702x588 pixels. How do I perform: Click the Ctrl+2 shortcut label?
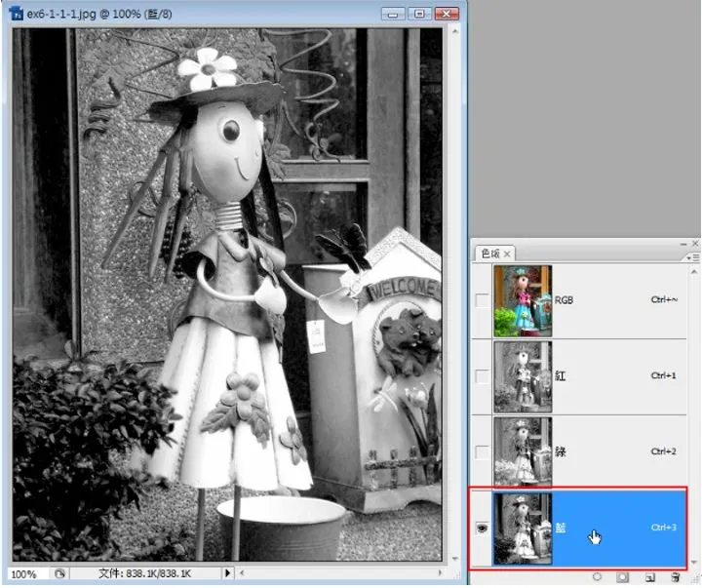point(664,451)
